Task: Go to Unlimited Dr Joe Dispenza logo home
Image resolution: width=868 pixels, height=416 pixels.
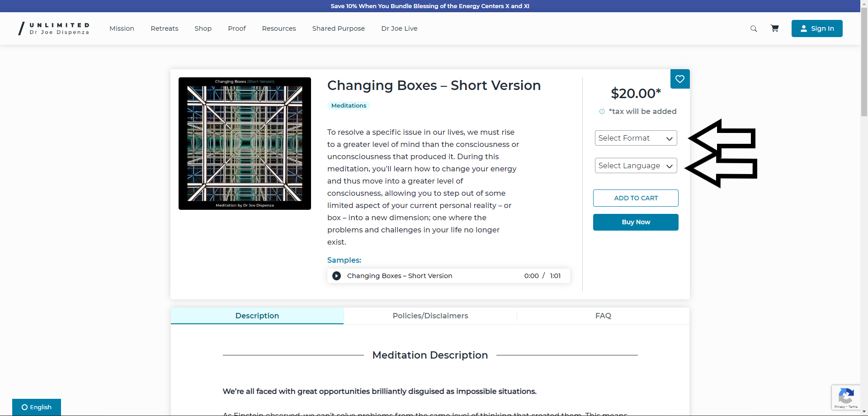Action: (x=54, y=28)
